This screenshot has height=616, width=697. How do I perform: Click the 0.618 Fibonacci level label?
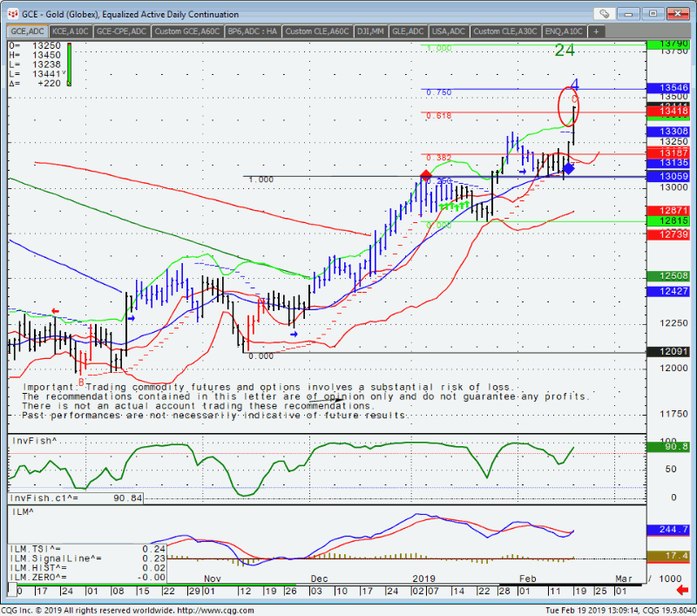pyautogui.click(x=438, y=116)
